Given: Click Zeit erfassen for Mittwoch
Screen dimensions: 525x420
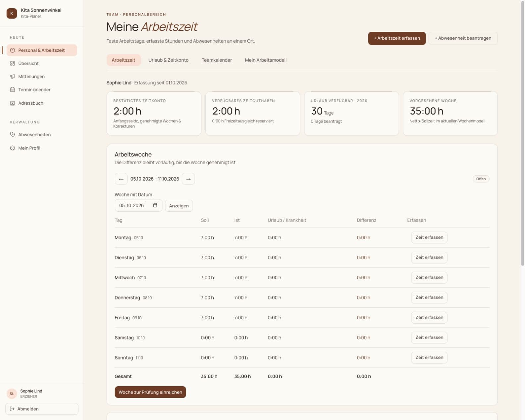Looking at the screenshot, I should click(x=429, y=278).
